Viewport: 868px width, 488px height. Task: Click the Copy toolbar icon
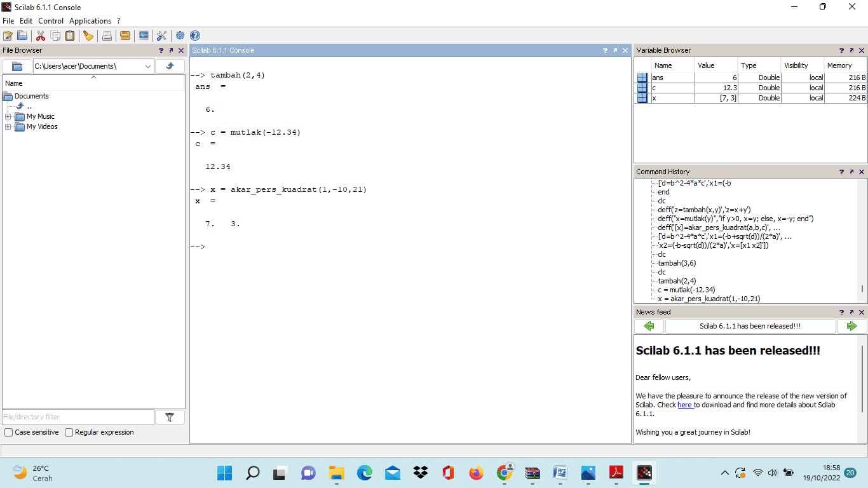point(56,36)
